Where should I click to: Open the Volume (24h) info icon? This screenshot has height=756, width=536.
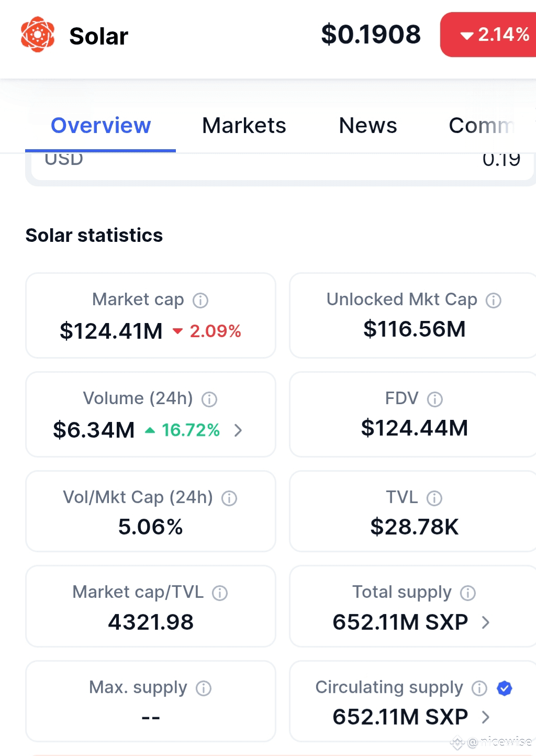pyautogui.click(x=209, y=399)
